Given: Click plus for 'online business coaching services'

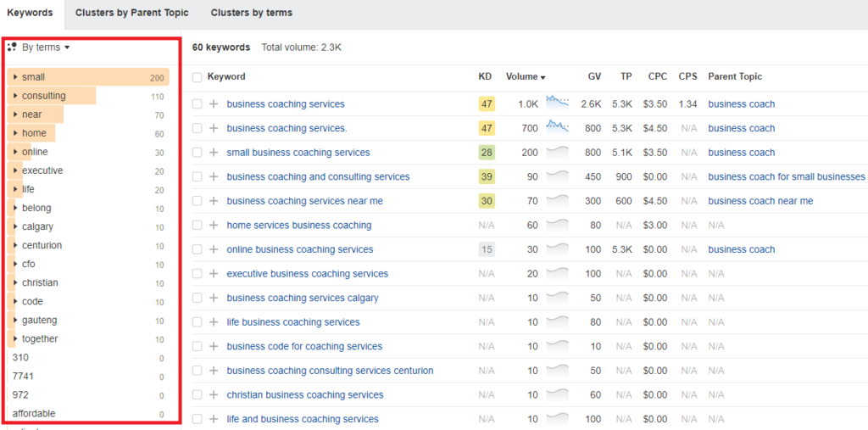Looking at the screenshot, I should coord(214,249).
